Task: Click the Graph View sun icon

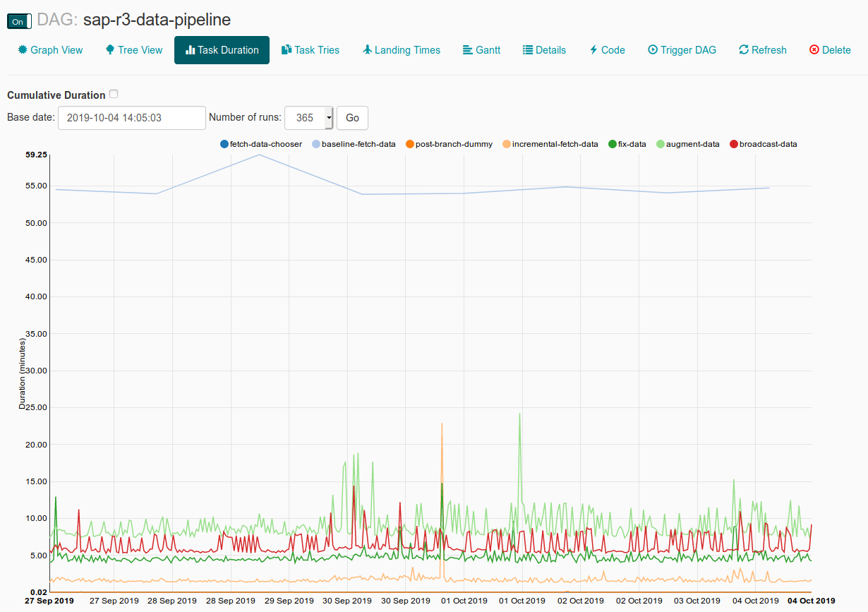Action: click(23, 50)
